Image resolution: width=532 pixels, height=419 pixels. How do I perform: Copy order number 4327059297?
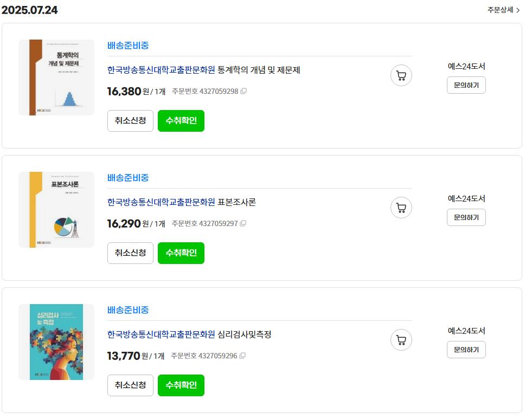pos(243,223)
